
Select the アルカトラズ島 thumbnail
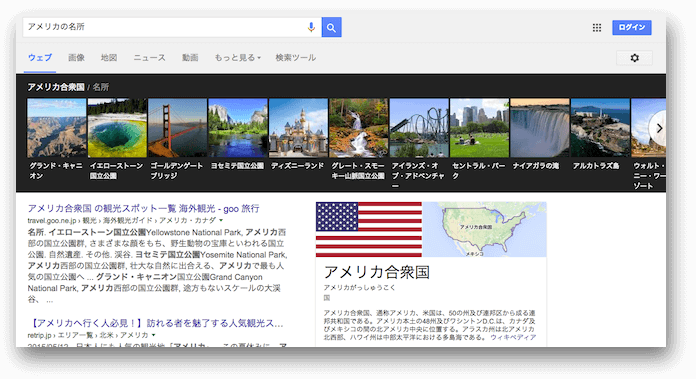tap(600, 128)
